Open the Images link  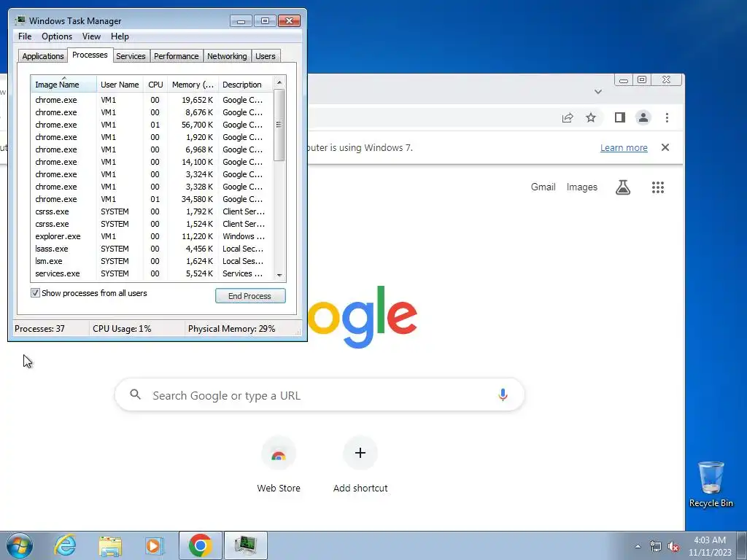581,187
